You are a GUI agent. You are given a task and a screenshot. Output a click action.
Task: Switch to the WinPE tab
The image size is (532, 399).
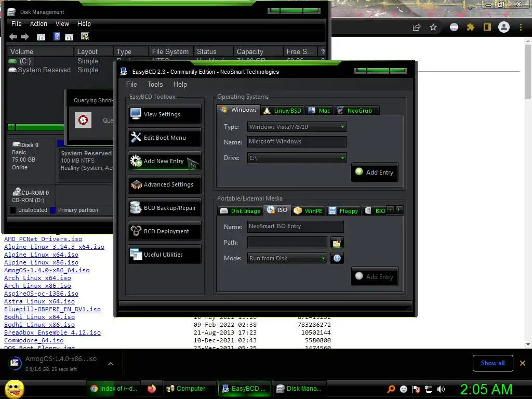(308, 211)
